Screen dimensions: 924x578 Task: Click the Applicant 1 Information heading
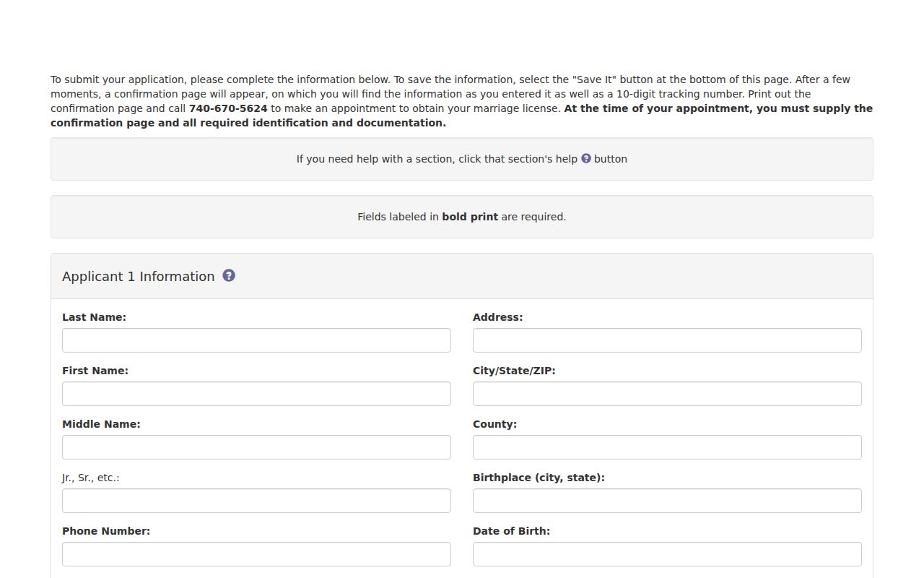(x=139, y=277)
